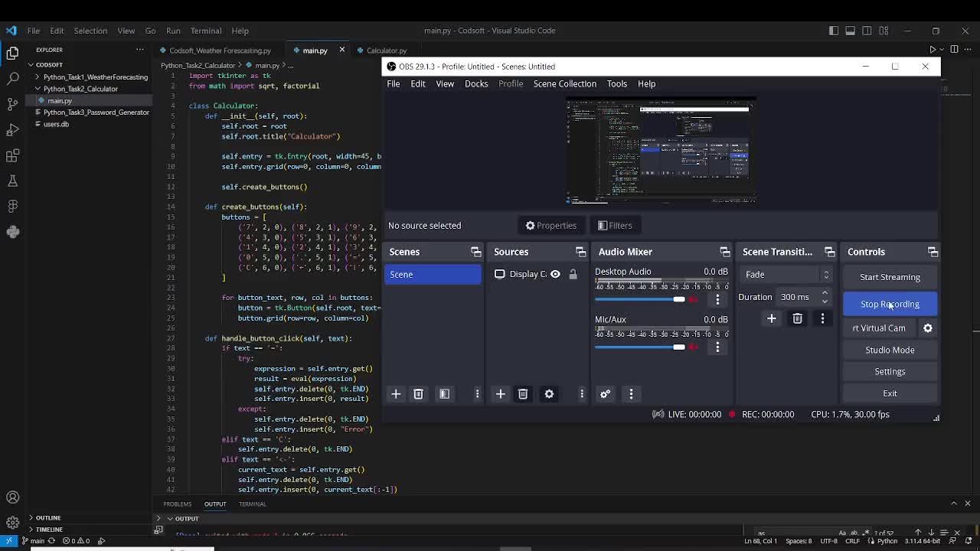Switch to the Calculator.py editor tab
The image size is (980, 551).
[386, 51]
